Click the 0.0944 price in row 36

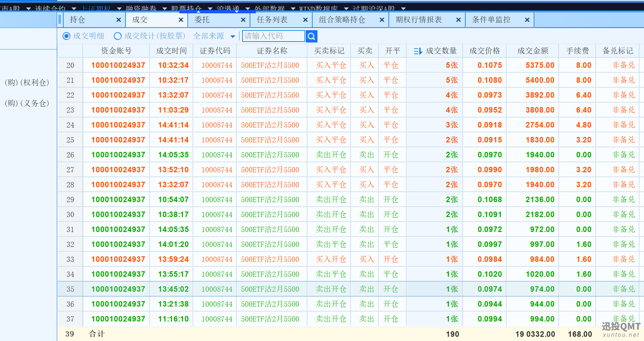point(490,304)
